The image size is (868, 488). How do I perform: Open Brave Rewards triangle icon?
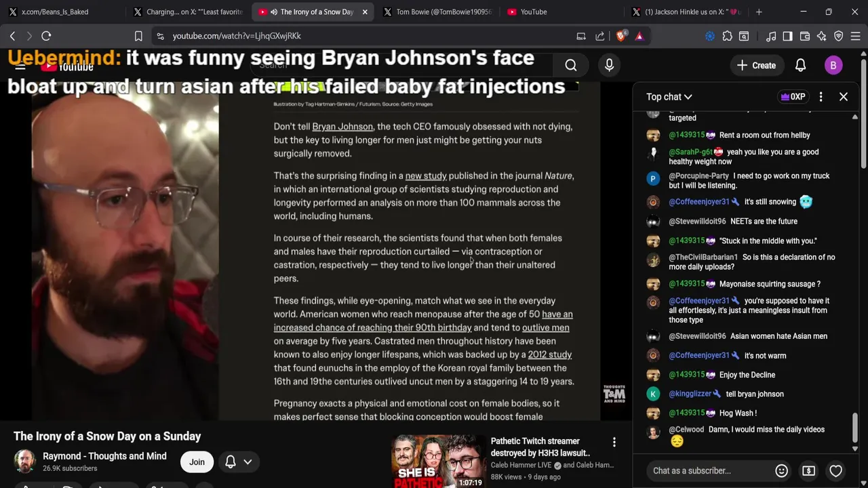[639, 36]
